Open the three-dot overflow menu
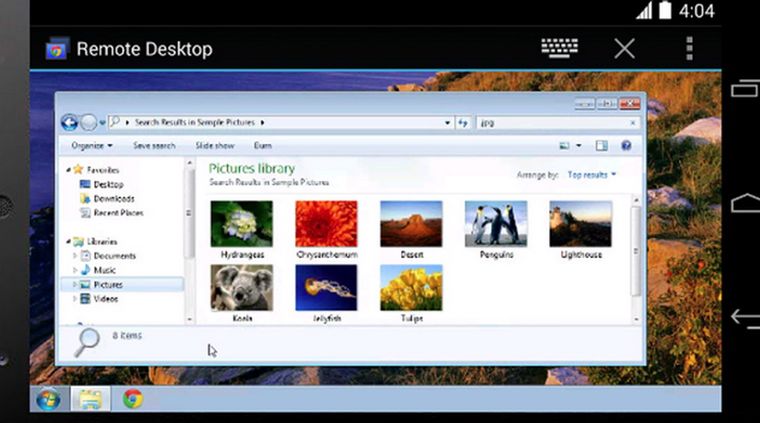Viewport: 760px width, 423px height. [689, 48]
